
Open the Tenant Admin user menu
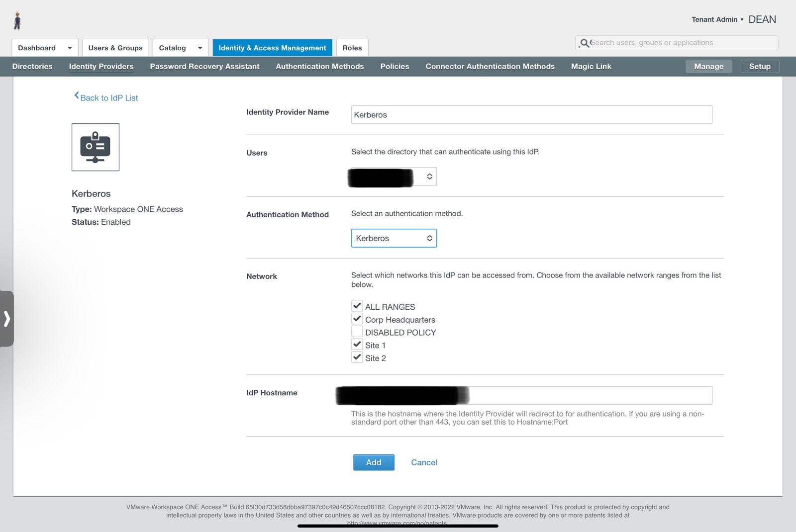[717, 19]
